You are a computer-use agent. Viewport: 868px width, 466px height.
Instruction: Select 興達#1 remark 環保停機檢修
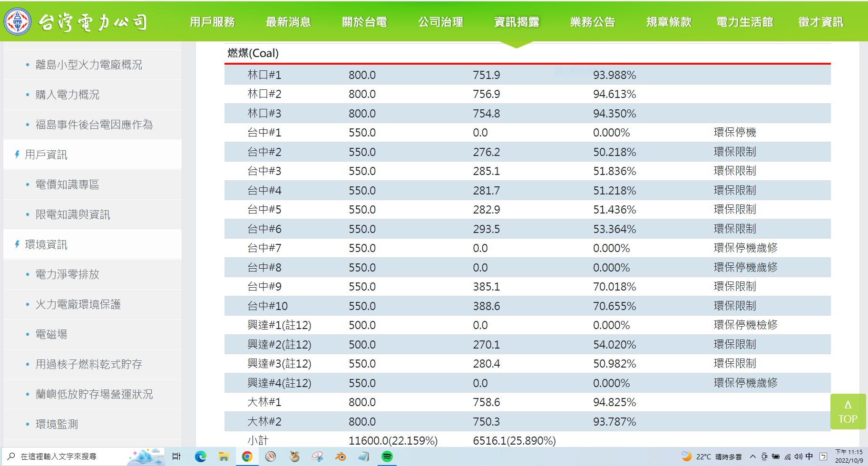tap(746, 325)
